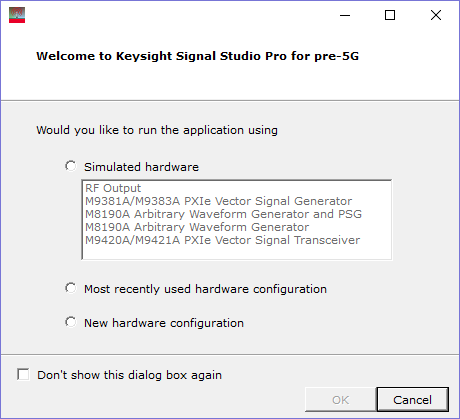Click the Simulated hardware label text

coord(141,167)
